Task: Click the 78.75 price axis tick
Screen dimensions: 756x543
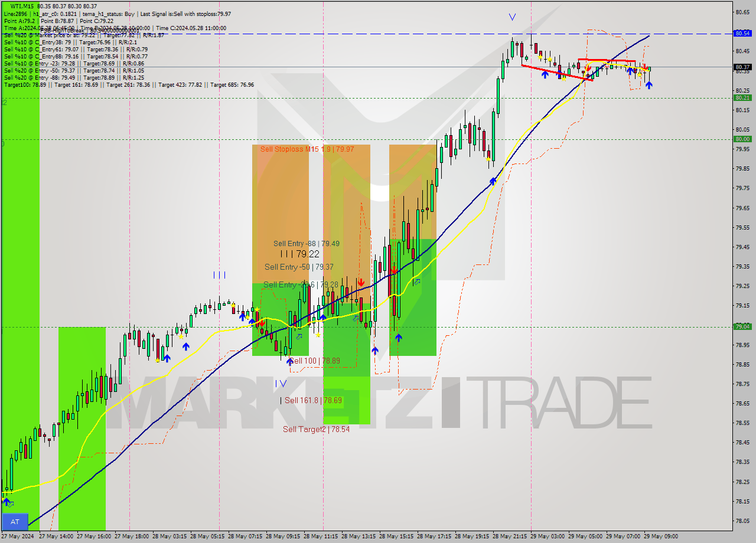Action: pyautogui.click(x=742, y=384)
